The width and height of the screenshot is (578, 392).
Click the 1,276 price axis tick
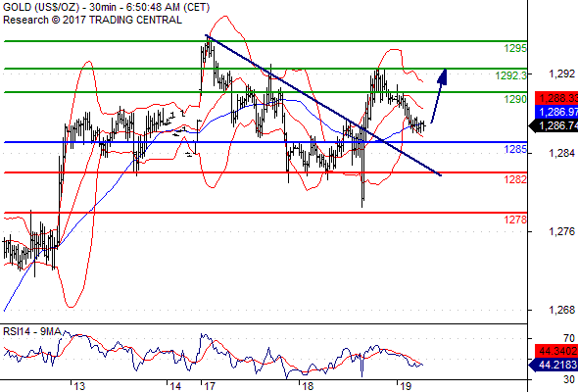(561, 231)
